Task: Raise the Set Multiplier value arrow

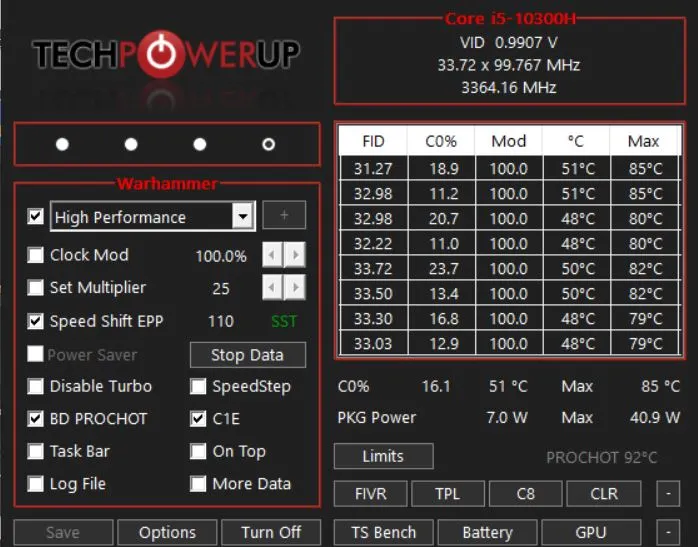Action: (295, 288)
